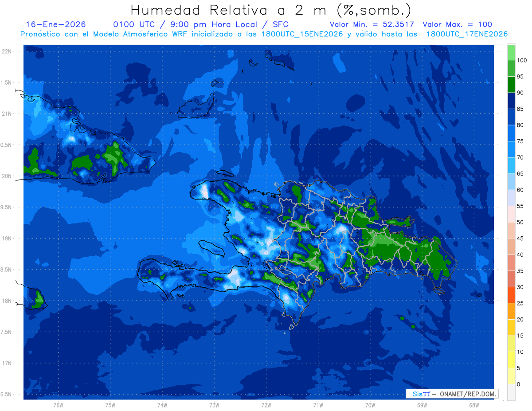The width and height of the screenshot is (532, 411).
Task: Click the legend value '45'
Action: coord(520,239)
